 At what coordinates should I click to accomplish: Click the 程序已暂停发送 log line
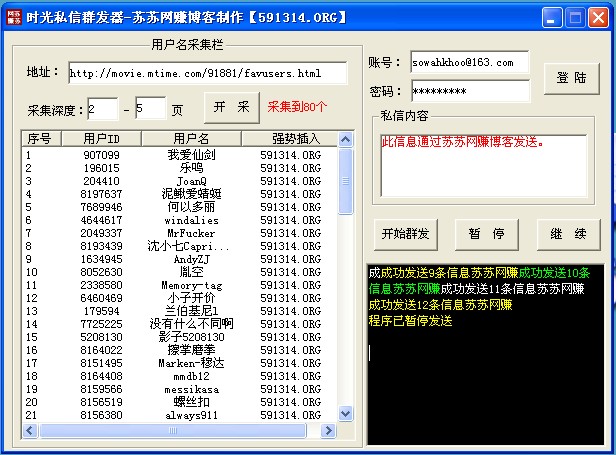(x=411, y=321)
